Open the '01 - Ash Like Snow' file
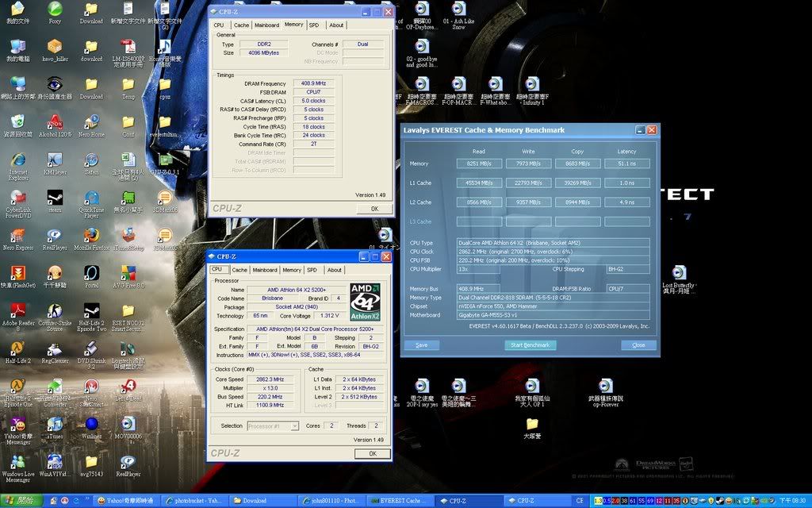This screenshot has width=812, height=508. point(458,16)
